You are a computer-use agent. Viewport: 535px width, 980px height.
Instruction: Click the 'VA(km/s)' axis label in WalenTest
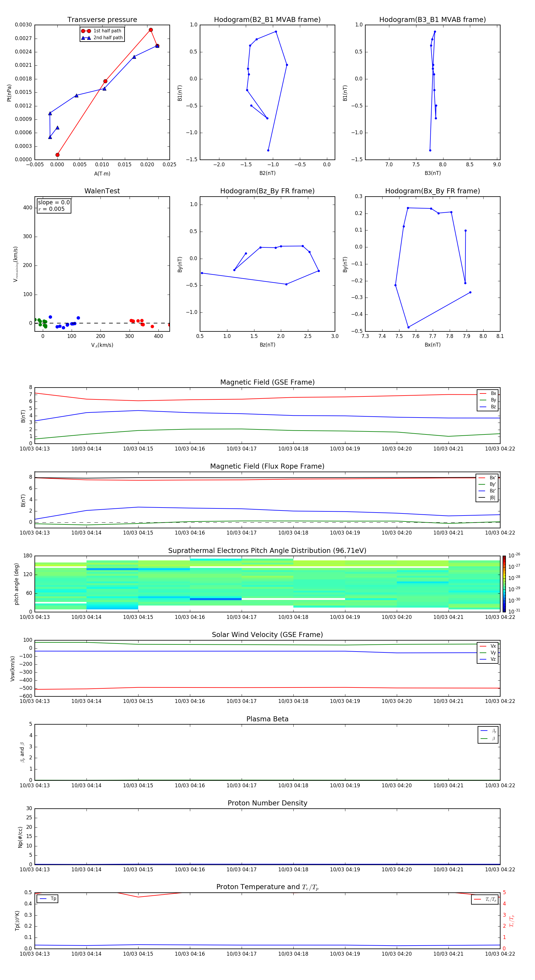[102, 345]
